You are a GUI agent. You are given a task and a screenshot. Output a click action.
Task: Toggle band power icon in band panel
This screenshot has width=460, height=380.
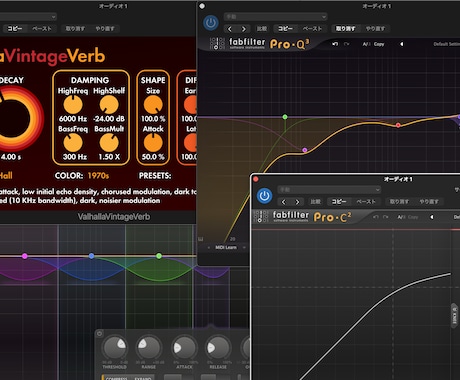[99, 333]
